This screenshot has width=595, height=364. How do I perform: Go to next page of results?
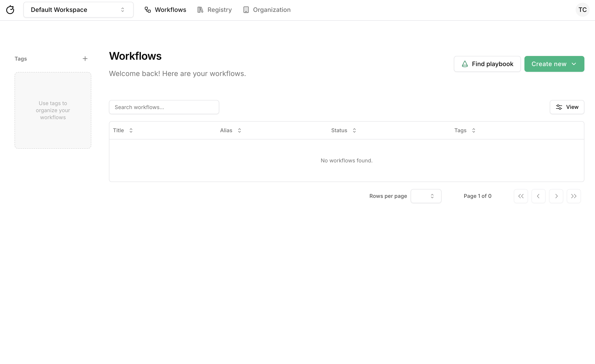click(x=556, y=196)
